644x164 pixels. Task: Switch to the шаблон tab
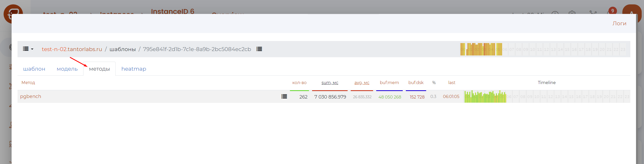34,69
